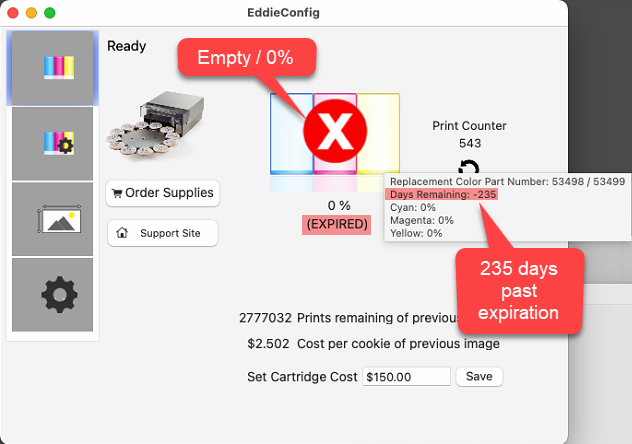Open the ink levels tab in sidebar
The image size is (632, 444).
click(52, 68)
